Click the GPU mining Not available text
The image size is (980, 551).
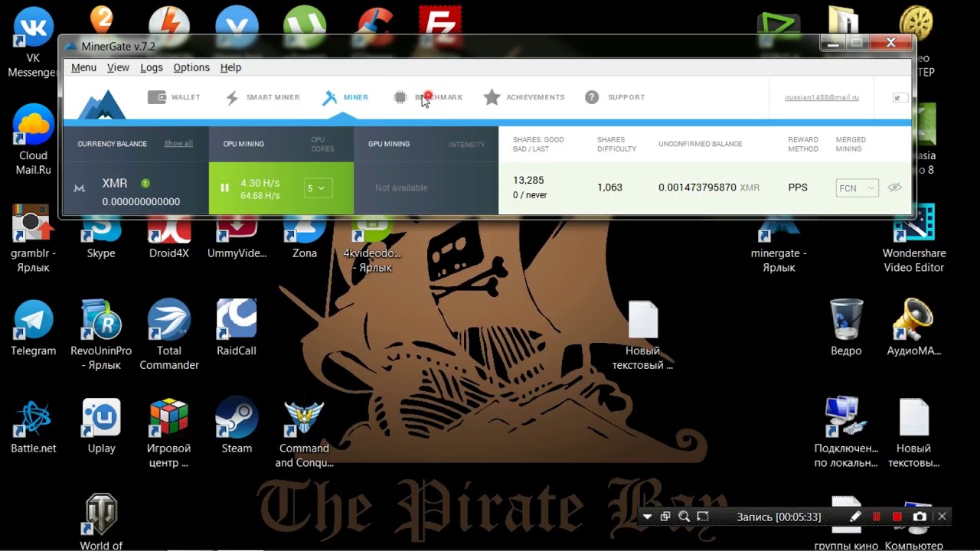click(401, 187)
